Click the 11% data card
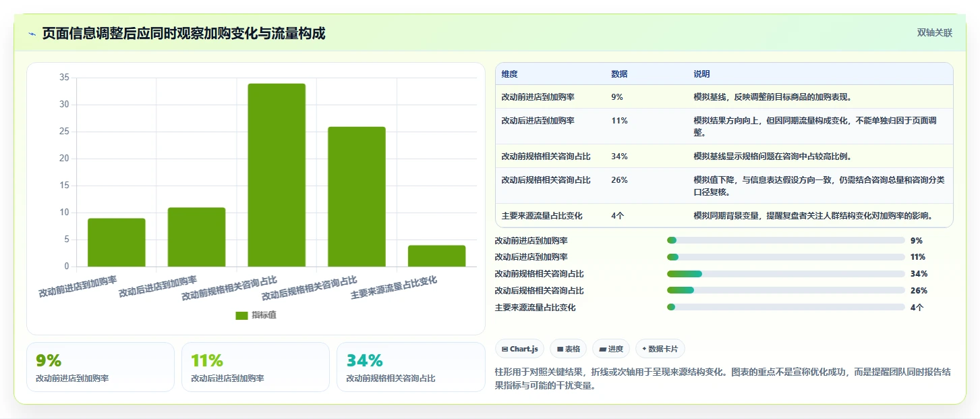The width and height of the screenshot is (980, 419). click(x=256, y=367)
